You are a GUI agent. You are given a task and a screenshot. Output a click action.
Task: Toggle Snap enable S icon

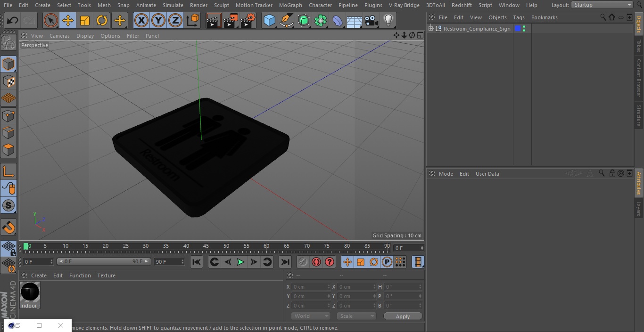[8, 205]
